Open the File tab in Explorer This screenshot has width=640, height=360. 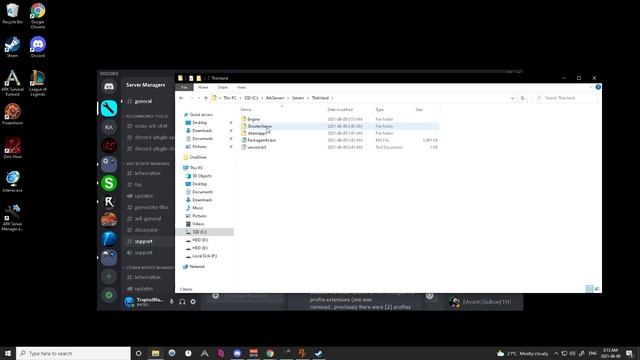184,87
